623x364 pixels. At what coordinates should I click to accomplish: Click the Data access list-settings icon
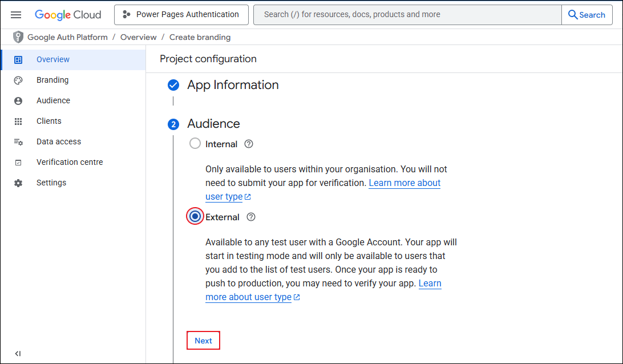[18, 142]
